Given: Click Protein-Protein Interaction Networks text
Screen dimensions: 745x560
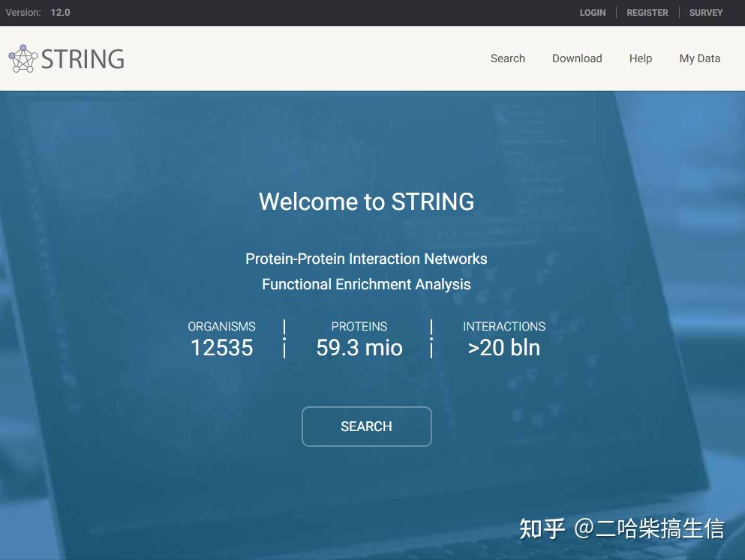Looking at the screenshot, I should click(x=366, y=259).
